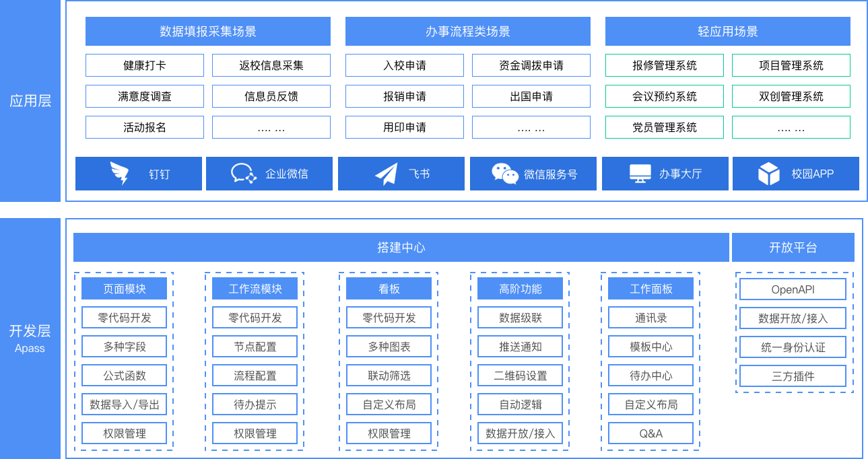Click the 搭建中心 header bar
This screenshot has height=459, width=868.
click(x=401, y=247)
